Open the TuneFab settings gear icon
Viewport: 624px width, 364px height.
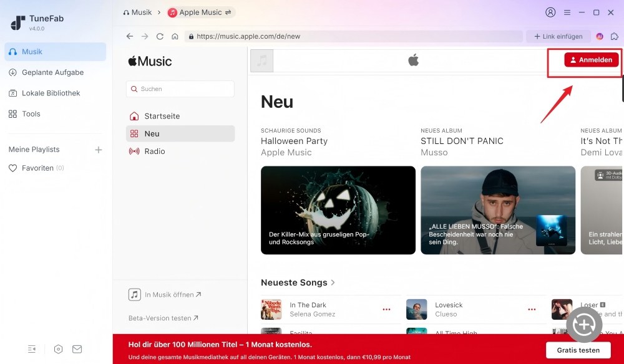[x=58, y=349]
